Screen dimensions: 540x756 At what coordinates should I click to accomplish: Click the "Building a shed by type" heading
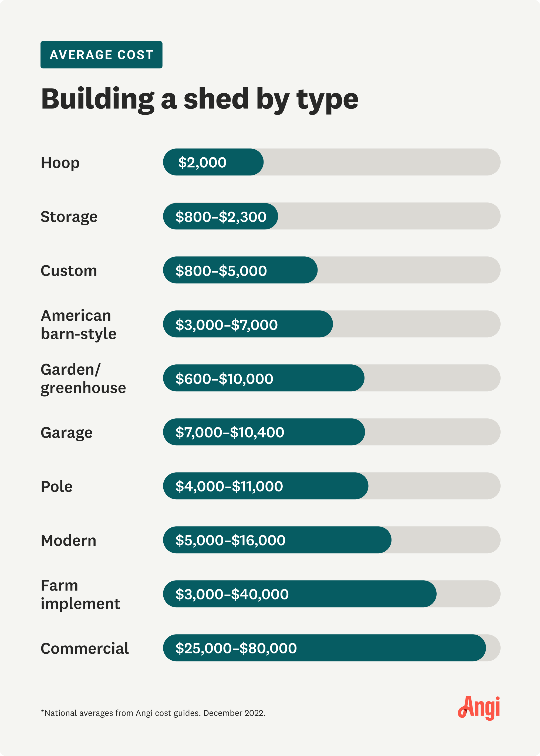pos(200,99)
